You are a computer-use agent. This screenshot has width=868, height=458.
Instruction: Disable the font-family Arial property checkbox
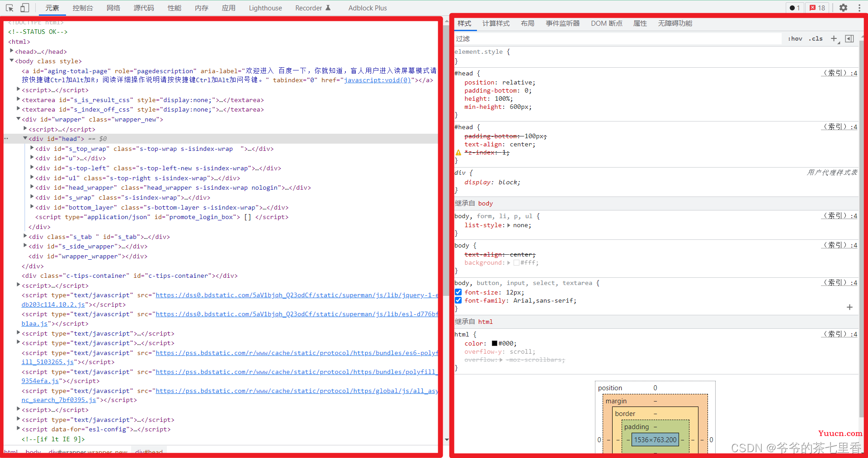tap(458, 300)
